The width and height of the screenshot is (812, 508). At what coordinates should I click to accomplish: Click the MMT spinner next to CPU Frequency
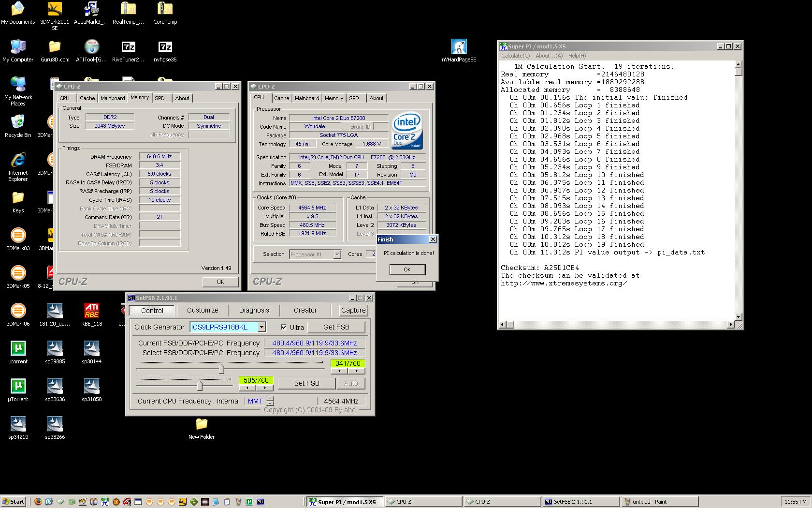tap(270, 401)
